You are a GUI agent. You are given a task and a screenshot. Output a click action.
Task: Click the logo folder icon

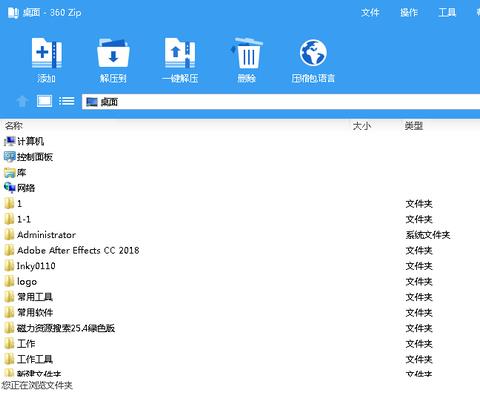click(9, 281)
